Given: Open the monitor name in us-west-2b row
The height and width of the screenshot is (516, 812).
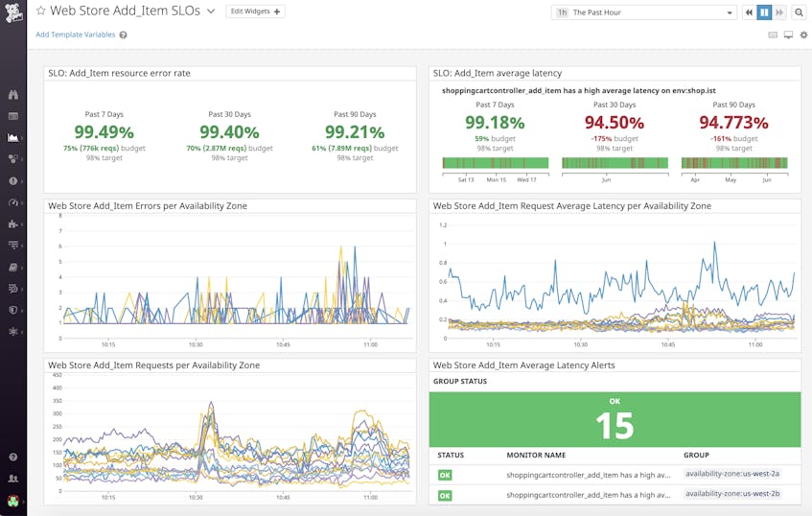Looking at the screenshot, I should pyautogui.click(x=589, y=495).
